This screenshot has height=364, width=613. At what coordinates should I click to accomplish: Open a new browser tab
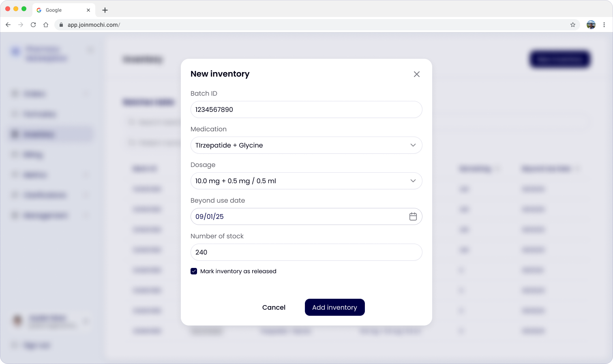click(x=105, y=10)
